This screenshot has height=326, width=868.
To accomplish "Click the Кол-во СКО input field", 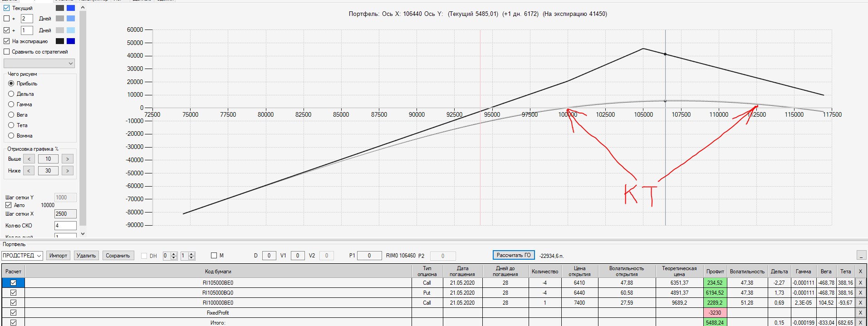I will (65, 226).
